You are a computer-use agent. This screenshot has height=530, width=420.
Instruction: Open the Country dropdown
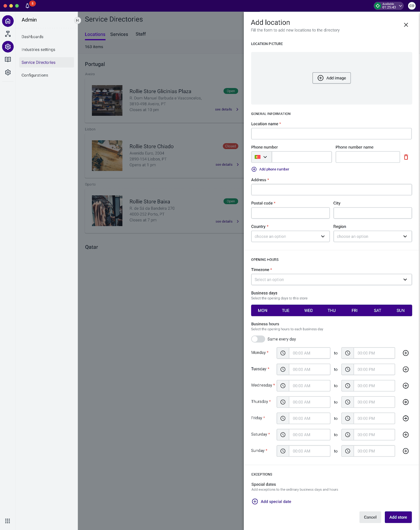[x=290, y=237]
